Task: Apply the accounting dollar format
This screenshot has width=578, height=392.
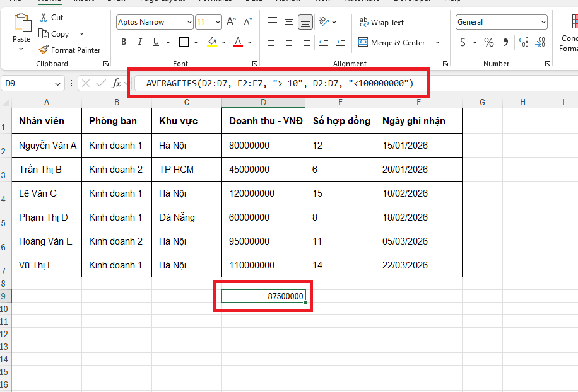Action: pyautogui.click(x=463, y=42)
